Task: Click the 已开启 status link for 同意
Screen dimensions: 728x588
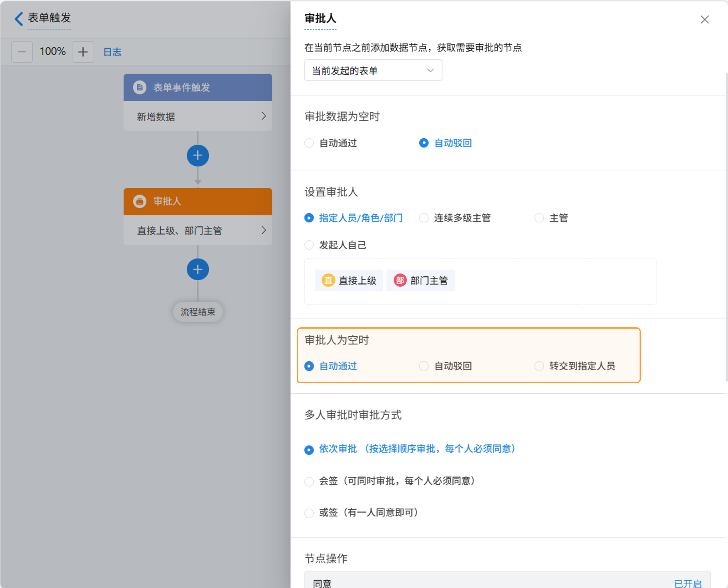Action: [687, 583]
